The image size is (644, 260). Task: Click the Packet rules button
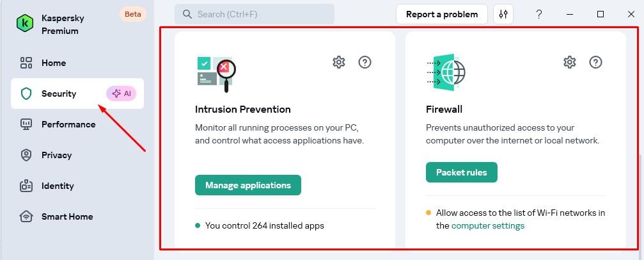(461, 172)
